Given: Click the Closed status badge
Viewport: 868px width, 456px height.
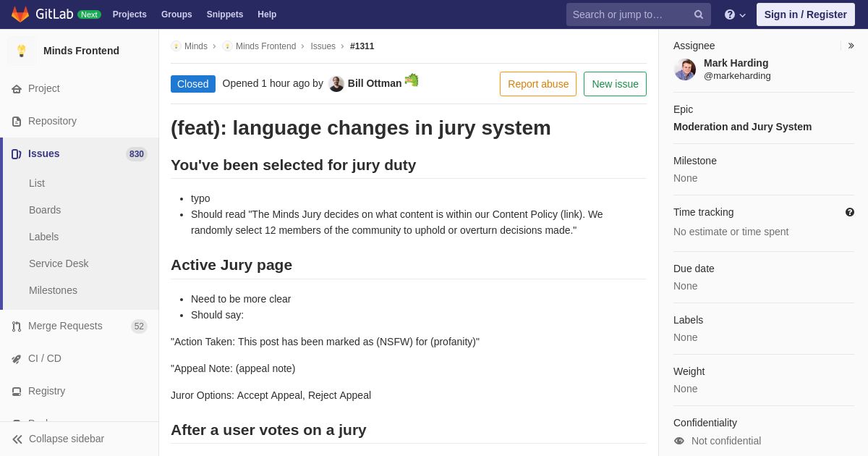Looking at the screenshot, I should click(193, 84).
